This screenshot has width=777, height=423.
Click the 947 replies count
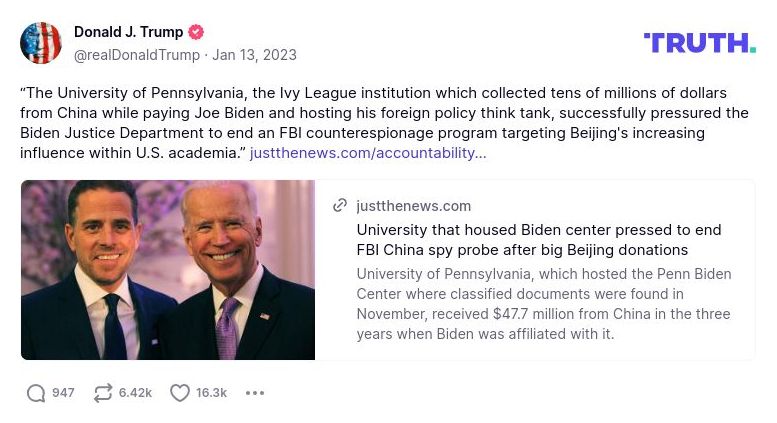(x=63, y=393)
